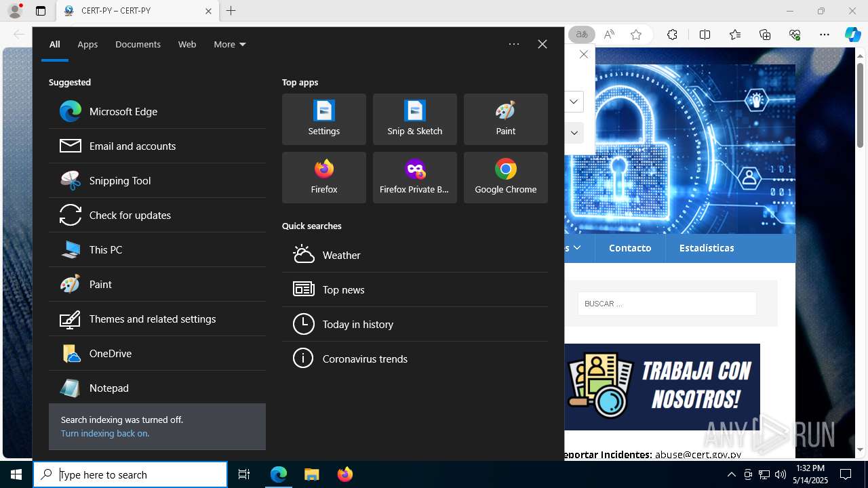The width and height of the screenshot is (868, 488).
Task: Open Edge Browser essentials
Action: coord(795,35)
